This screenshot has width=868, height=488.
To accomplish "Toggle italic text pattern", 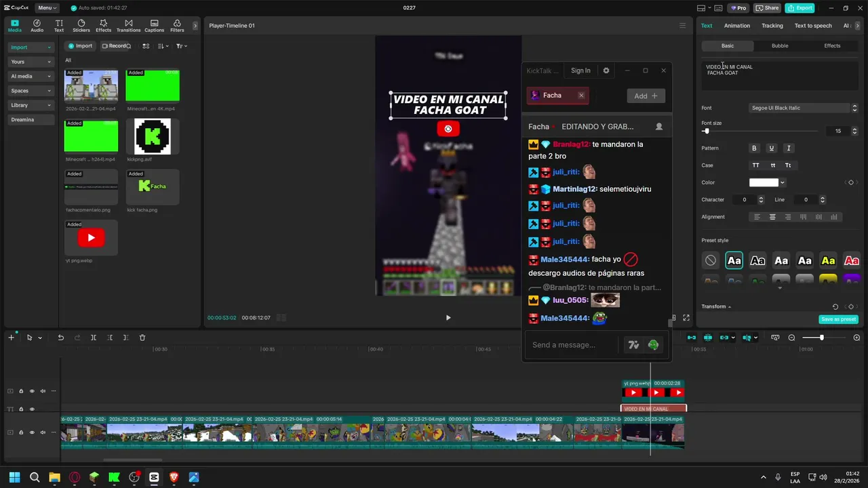I will coord(788,148).
